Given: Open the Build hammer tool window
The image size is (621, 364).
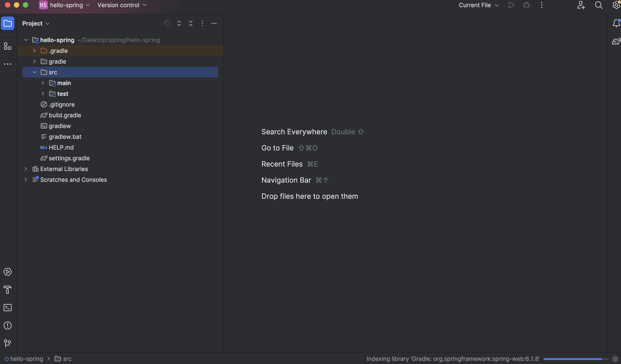Looking at the screenshot, I should pyautogui.click(x=7, y=290).
